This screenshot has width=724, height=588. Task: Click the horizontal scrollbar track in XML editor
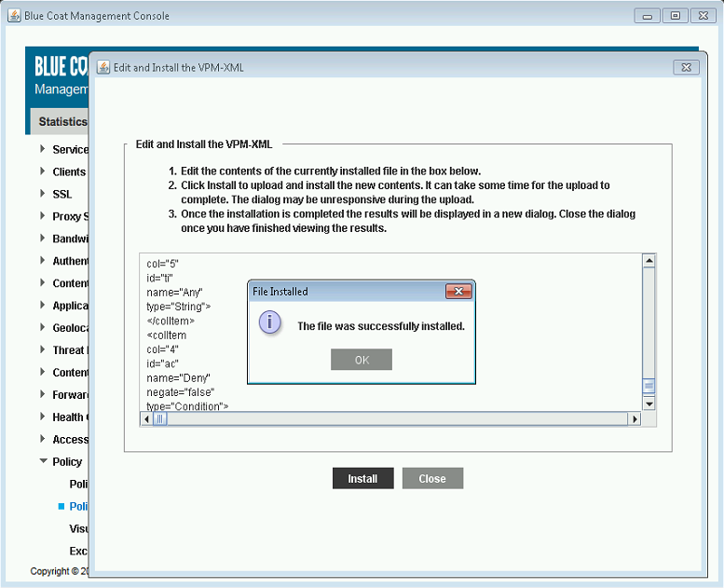[397, 419]
